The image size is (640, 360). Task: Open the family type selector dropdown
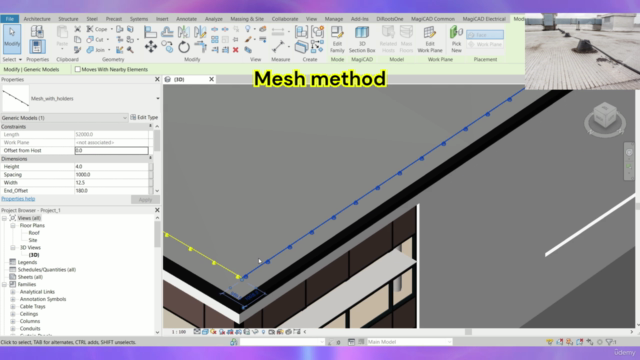click(x=158, y=98)
